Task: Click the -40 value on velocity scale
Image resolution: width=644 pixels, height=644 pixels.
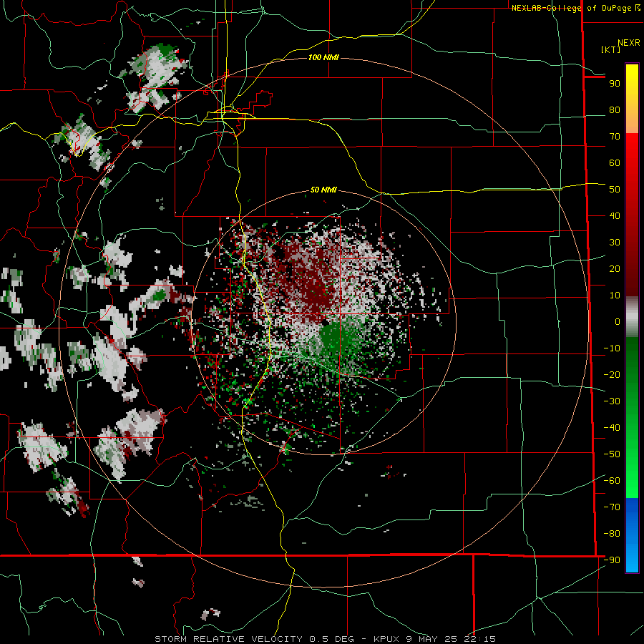Action: point(612,428)
